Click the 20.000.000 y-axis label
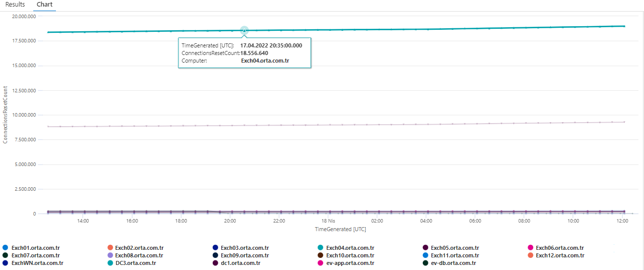644x270 pixels. tap(23, 16)
